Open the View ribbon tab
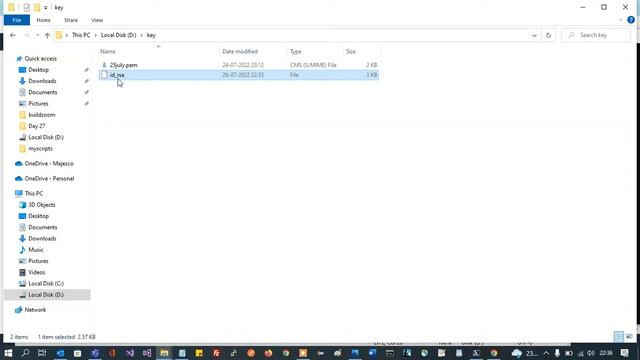The width and height of the screenshot is (640, 360). 97,20
